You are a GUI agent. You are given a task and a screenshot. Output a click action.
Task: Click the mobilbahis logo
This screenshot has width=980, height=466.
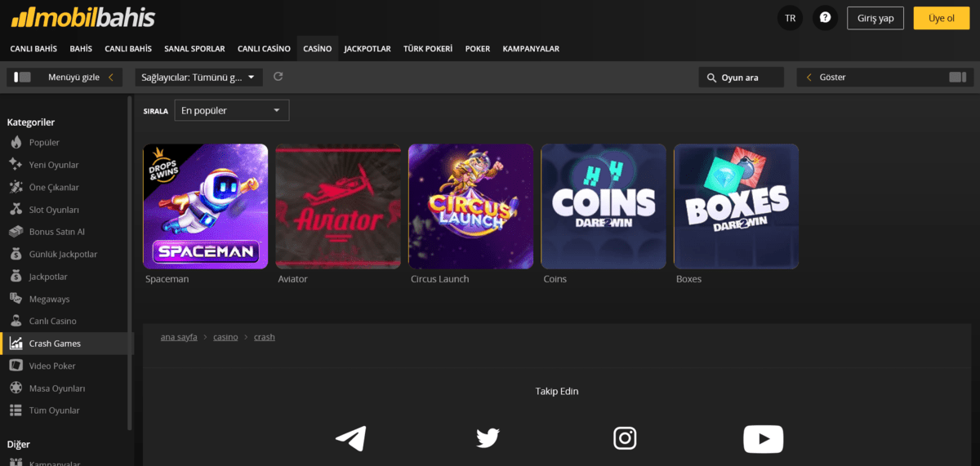[82, 17]
